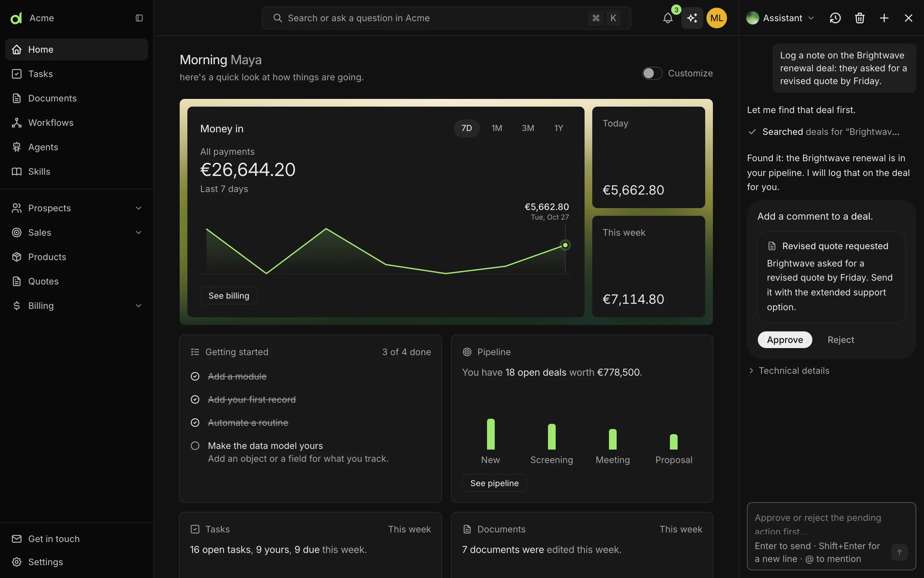Open Products section
The image size is (924, 578).
(76, 257)
